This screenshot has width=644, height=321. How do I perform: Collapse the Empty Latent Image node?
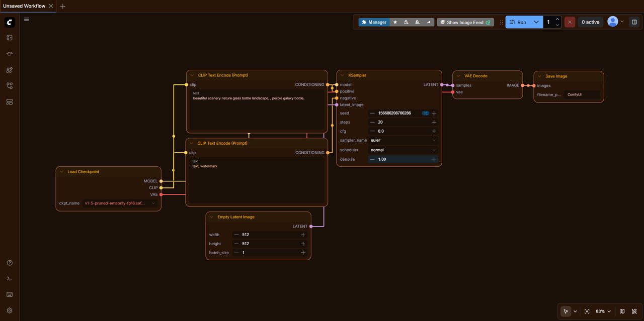coord(211,217)
